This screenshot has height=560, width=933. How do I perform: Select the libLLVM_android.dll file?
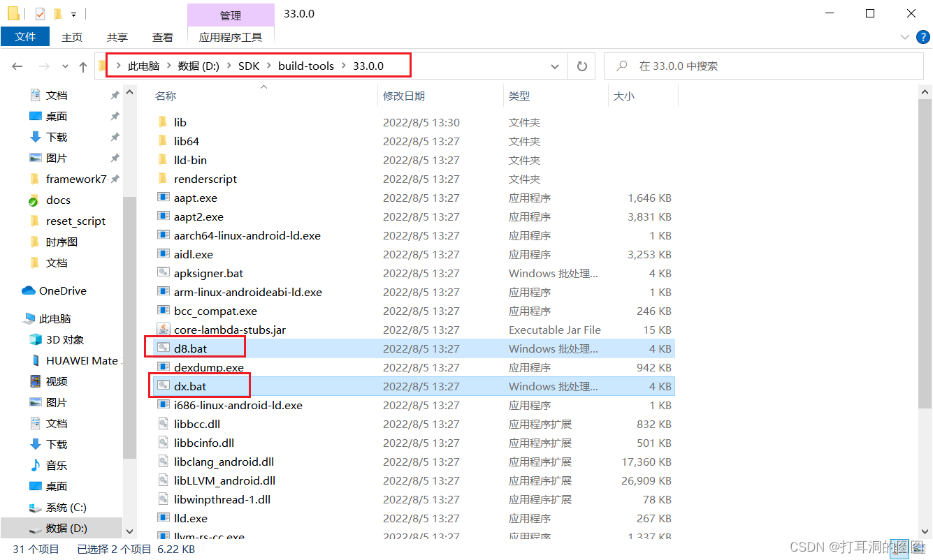click(224, 480)
